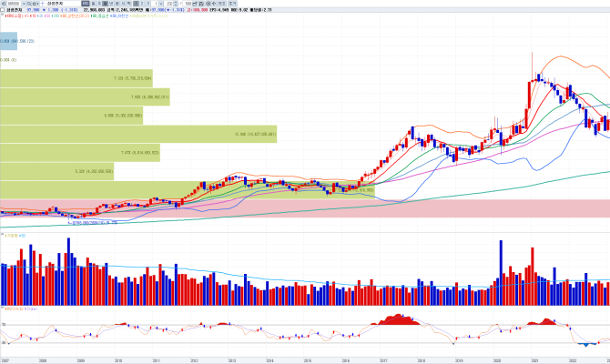Click the chart settings gear icon in toolbar
The height and width of the screenshot is (364, 610).
click(208, 4)
